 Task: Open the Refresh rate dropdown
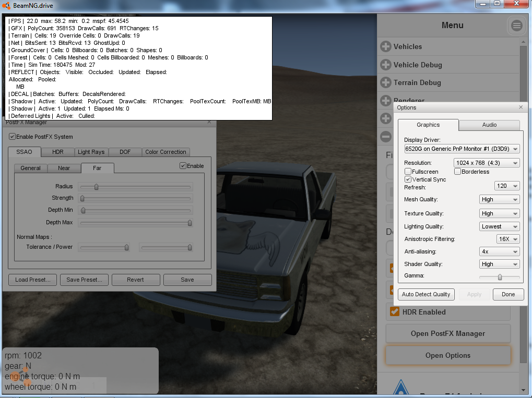click(x=507, y=186)
